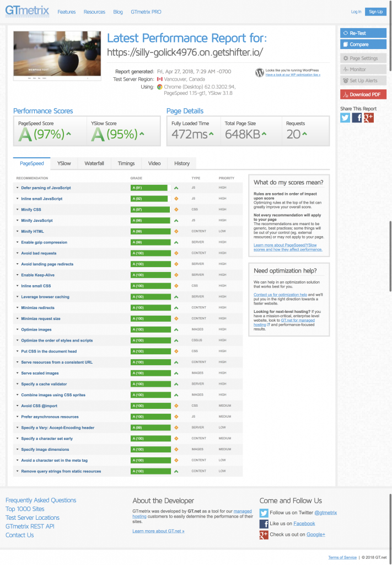Open Page Settings button
The height and width of the screenshot is (565, 392).
click(363, 58)
